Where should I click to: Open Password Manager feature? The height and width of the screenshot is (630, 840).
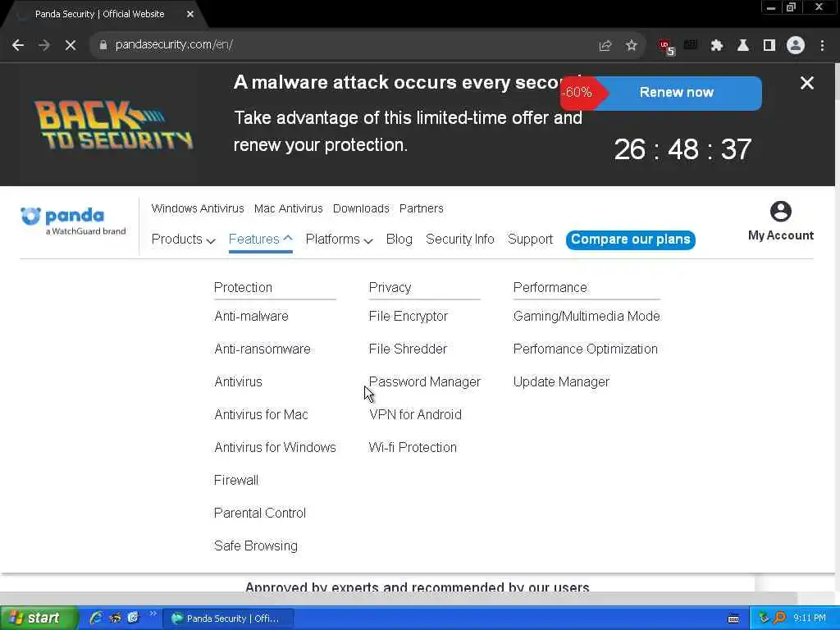pyautogui.click(x=424, y=382)
